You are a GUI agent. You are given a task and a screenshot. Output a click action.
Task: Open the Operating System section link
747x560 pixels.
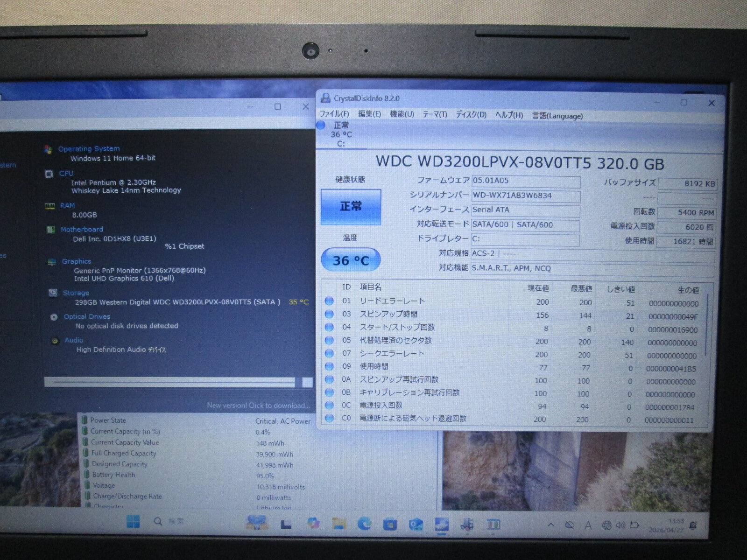point(89,149)
